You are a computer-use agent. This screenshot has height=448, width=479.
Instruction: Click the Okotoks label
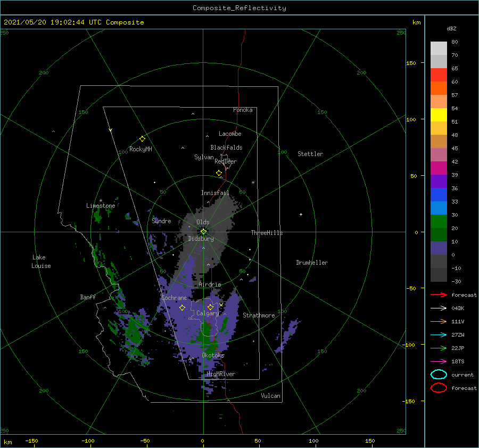tap(213, 355)
